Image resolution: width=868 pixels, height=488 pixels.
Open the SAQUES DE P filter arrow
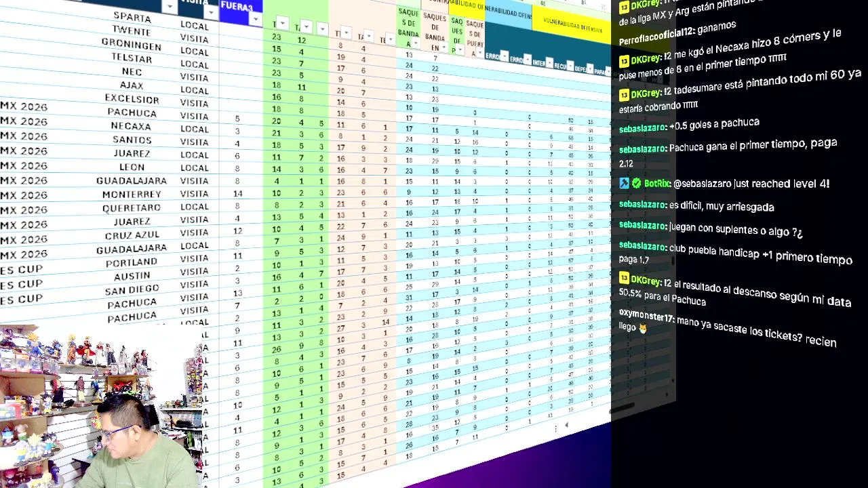461,50
